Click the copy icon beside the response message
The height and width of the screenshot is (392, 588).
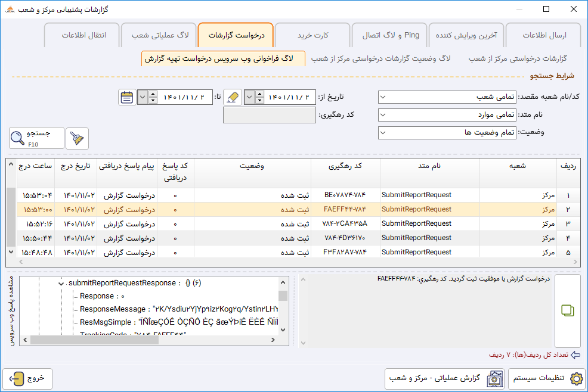(x=567, y=310)
